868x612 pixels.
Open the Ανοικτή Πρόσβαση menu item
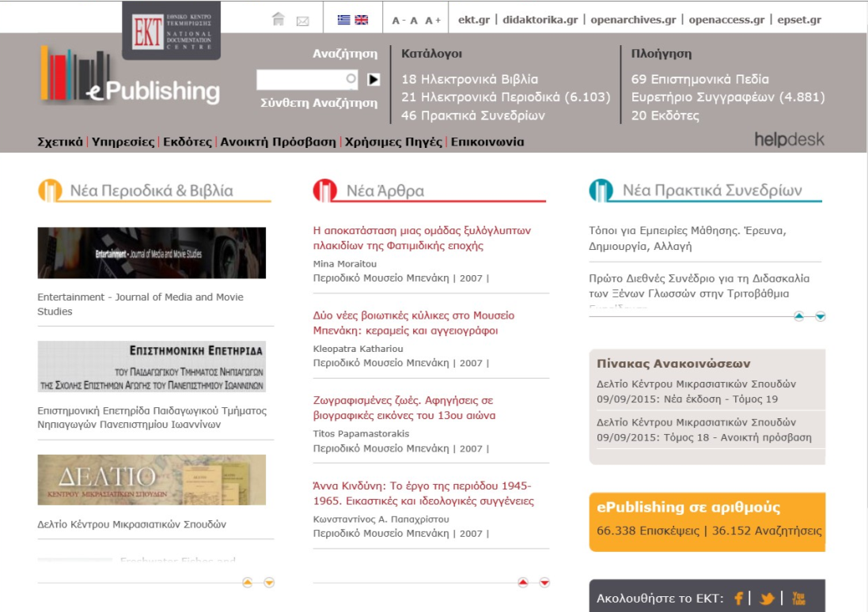pos(278,142)
